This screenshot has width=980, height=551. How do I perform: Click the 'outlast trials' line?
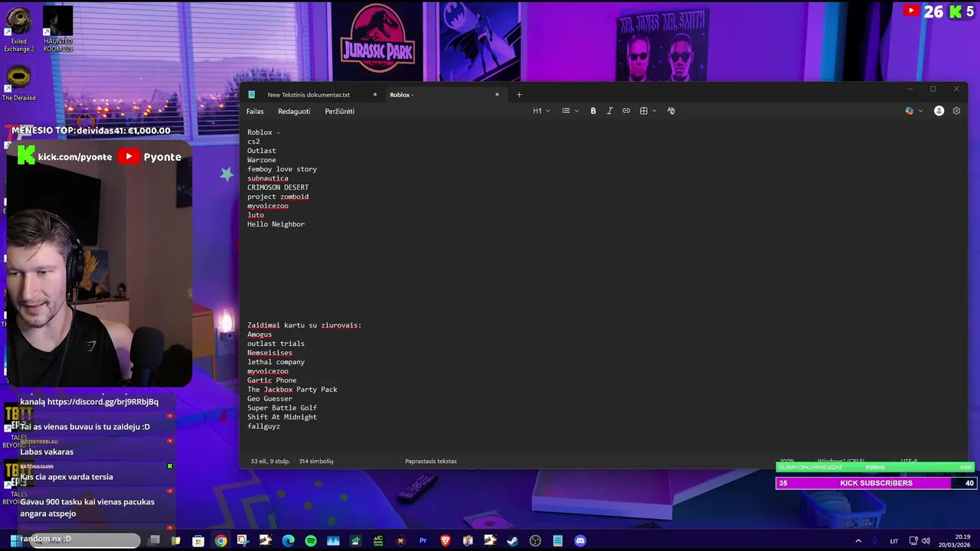point(276,344)
